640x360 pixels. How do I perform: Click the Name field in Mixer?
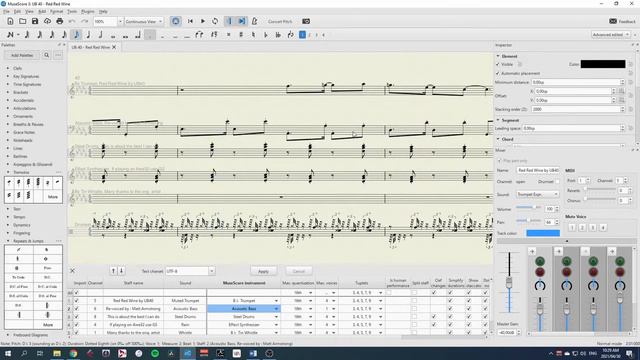538,170
